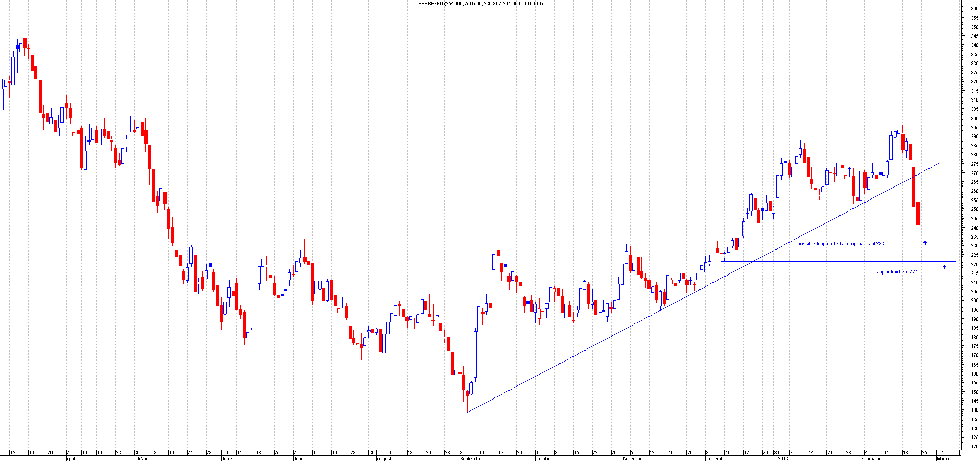Select the long horizontal support line at 233
The height and width of the screenshot is (461, 980).
364,239
